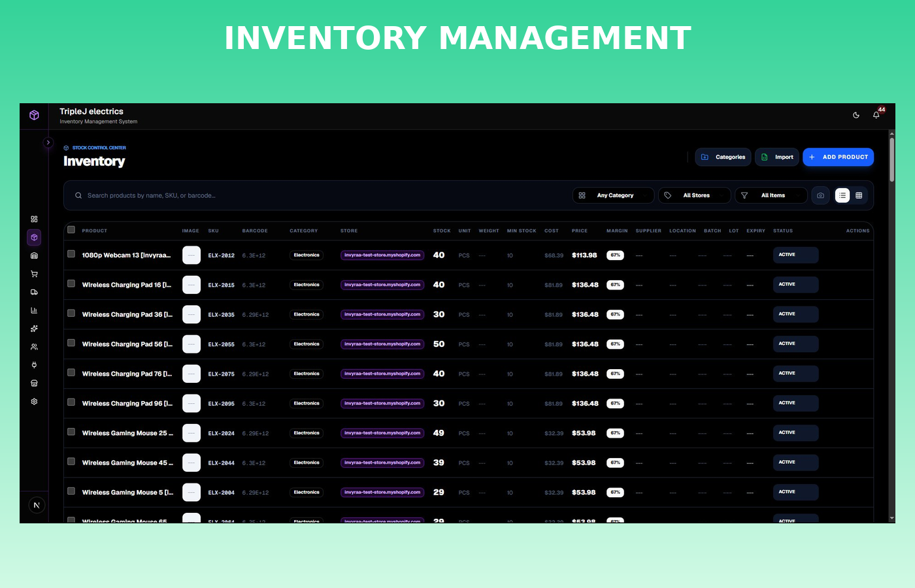Sort by the CATEGORY column header
Viewport: 915px width, 588px height.
click(x=304, y=231)
